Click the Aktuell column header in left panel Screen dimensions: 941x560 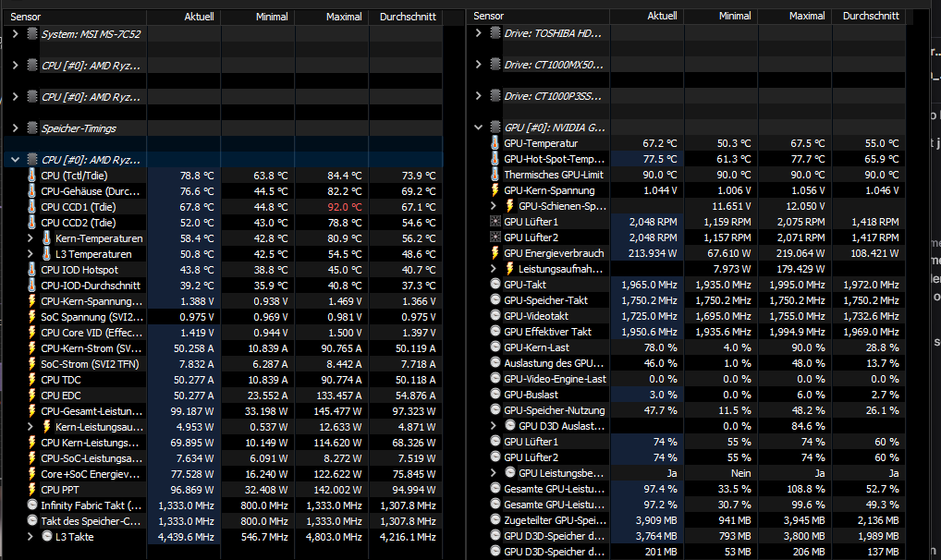coord(184,17)
